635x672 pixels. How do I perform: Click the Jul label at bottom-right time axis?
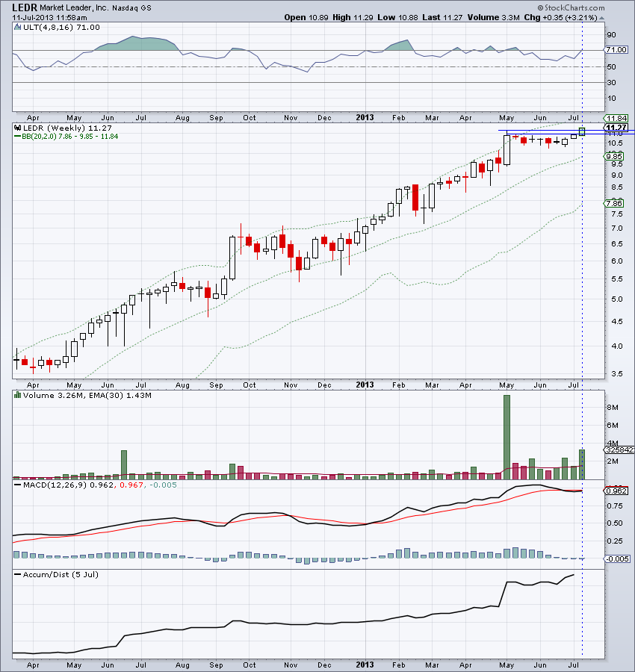pyautogui.click(x=575, y=662)
